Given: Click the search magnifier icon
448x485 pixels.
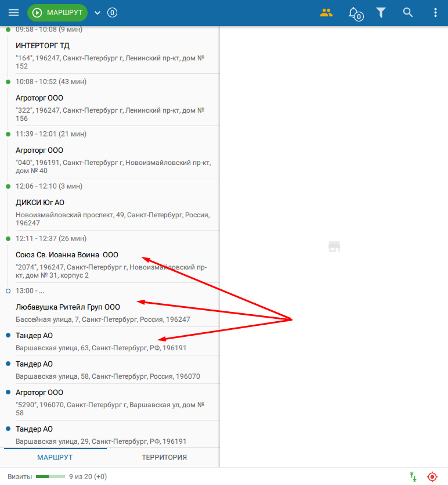Looking at the screenshot, I should (408, 12).
